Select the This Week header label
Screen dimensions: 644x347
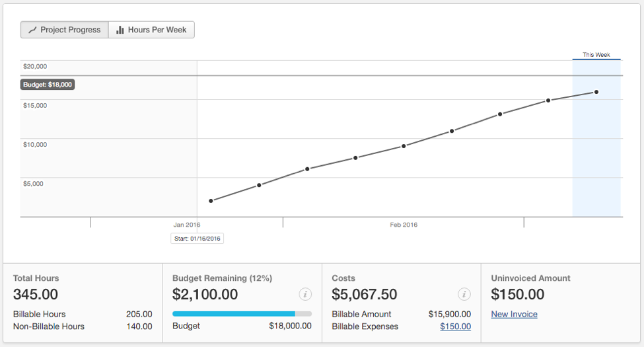point(596,55)
